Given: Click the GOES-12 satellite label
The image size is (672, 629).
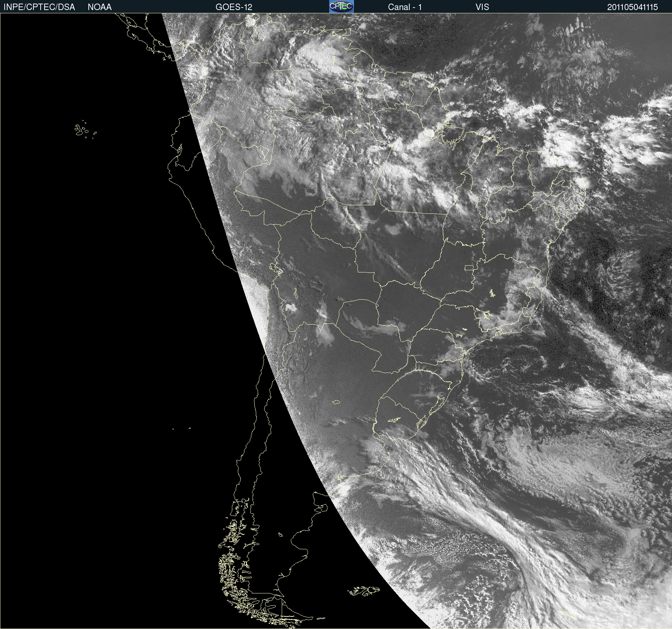Looking at the screenshot, I should (234, 7).
